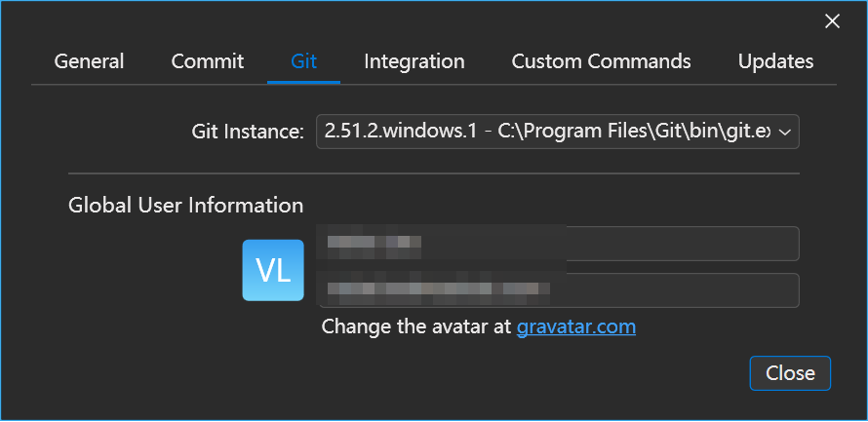The height and width of the screenshot is (422, 868).
Task: Close the dialog with the X icon
Action: (x=832, y=21)
